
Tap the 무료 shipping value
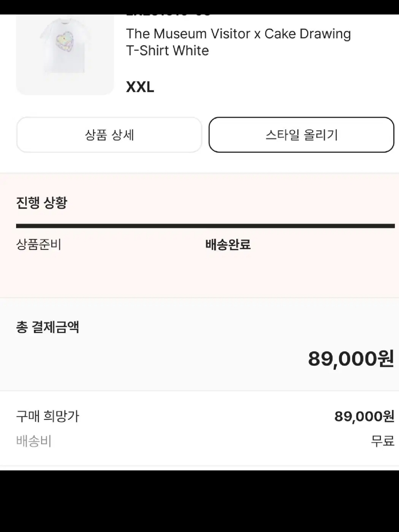click(x=382, y=441)
